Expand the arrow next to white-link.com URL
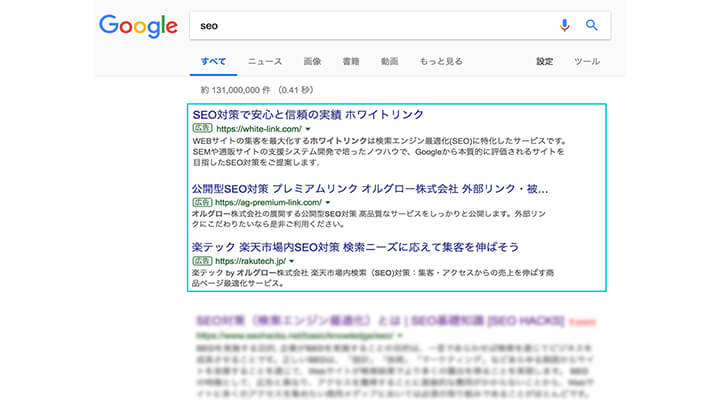The height and width of the screenshot is (400, 720). pos(308,129)
